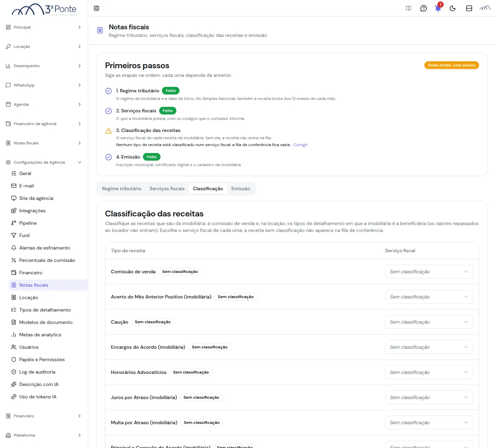Image resolution: width=496 pixels, height=448 pixels.
Task: Open Alertas de esfriamento
Action: [48, 248]
